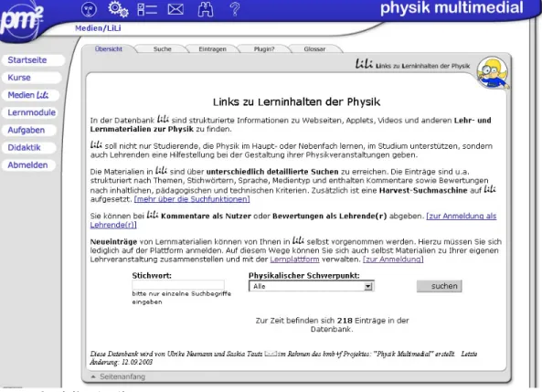Open Lernmodule in the sidebar

[31, 112]
